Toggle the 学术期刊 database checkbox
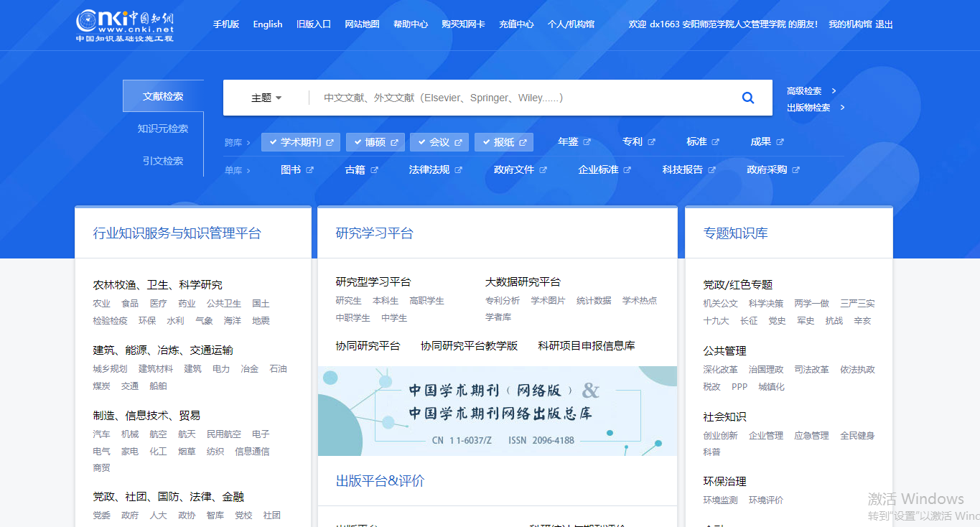This screenshot has height=527, width=980. coord(273,142)
